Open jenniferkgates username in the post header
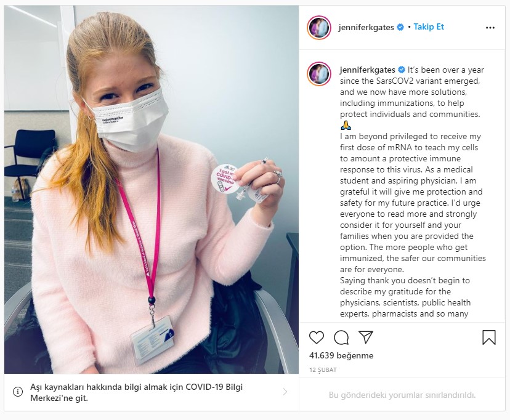Image resolution: width=510 pixels, height=420 pixels. pyautogui.click(x=366, y=27)
